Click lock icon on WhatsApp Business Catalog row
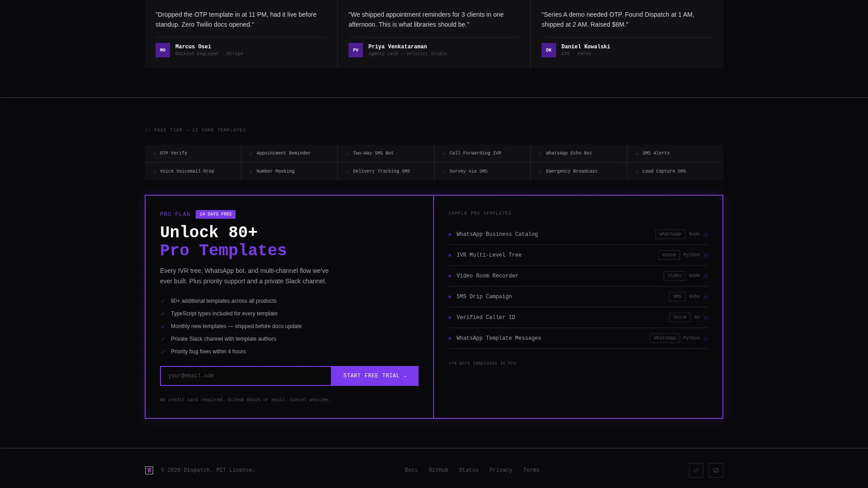The image size is (868, 488). coord(706,235)
